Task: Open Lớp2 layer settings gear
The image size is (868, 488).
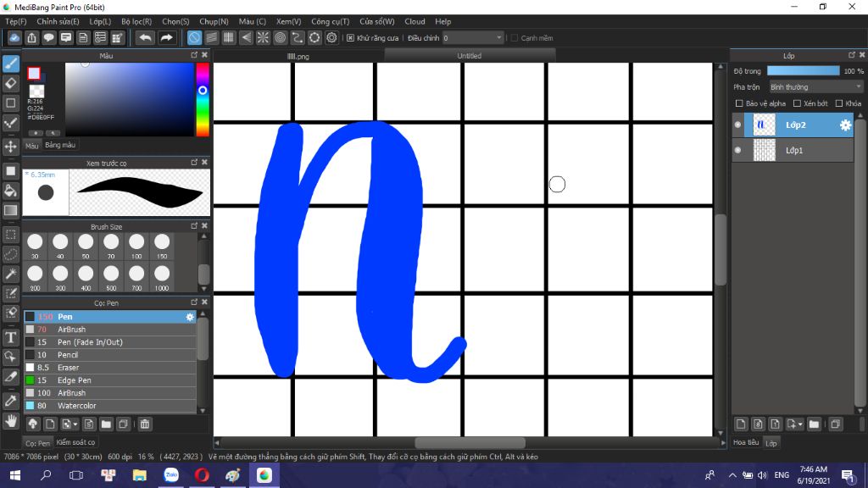Action: pyautogui.click(x=845, y=125)
